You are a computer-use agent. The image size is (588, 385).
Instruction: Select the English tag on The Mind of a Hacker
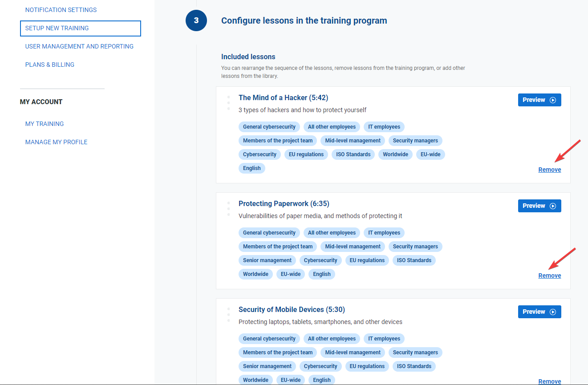pyautogui.click(x=251, y=168)
